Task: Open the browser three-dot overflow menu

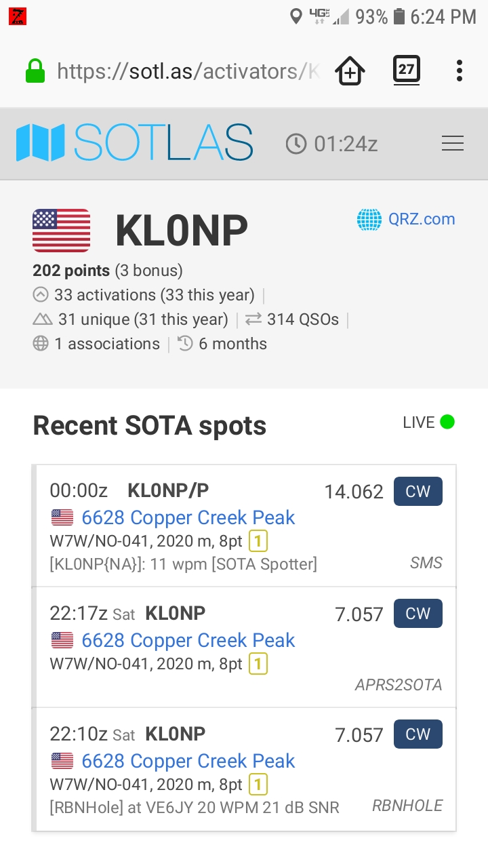Action: [459, 71]
